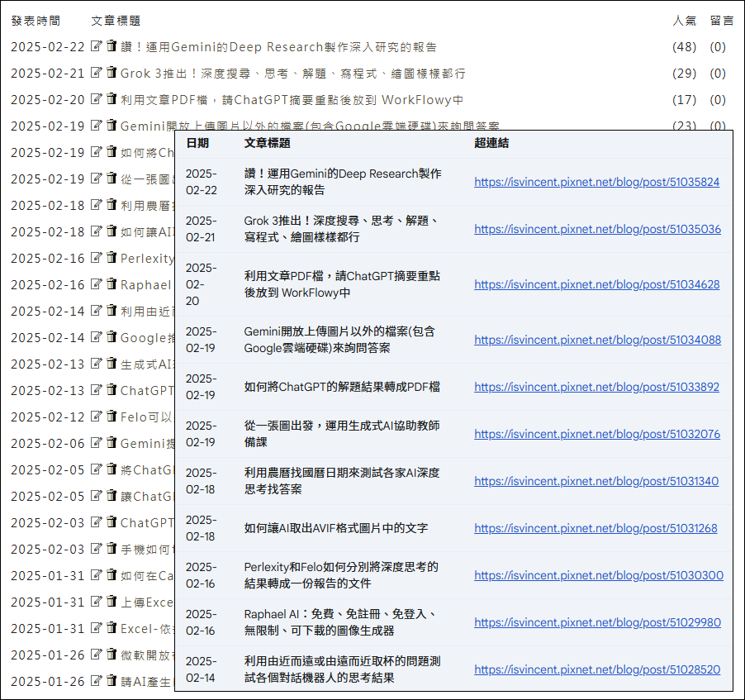Delete the 2025-02-14 Google post row

click(x=112, y=337)
